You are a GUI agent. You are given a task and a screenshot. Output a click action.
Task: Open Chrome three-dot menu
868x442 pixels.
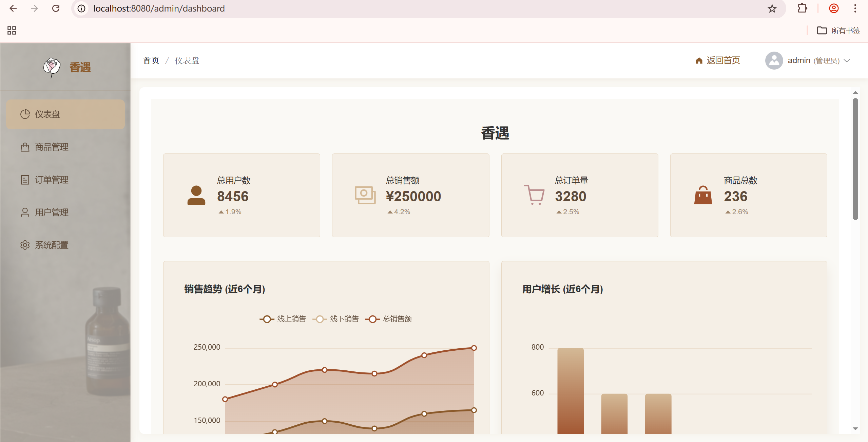tap(855, 8)
